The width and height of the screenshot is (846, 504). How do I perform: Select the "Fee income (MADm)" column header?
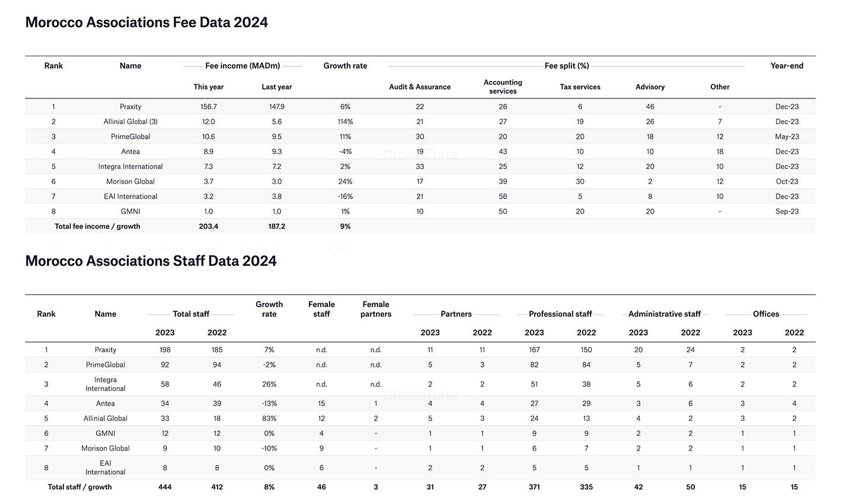(x=242, y=66)
